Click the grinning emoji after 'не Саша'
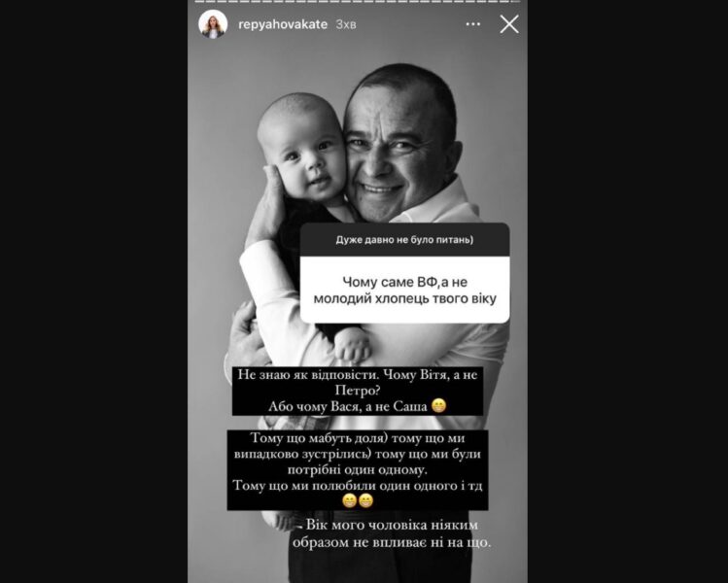 438,406
